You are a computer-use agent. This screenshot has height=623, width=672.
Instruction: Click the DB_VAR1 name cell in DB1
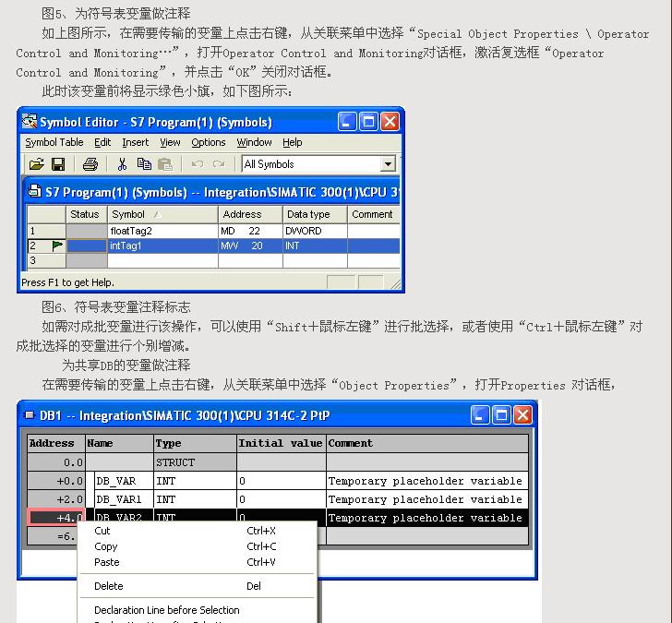point(124,499)
